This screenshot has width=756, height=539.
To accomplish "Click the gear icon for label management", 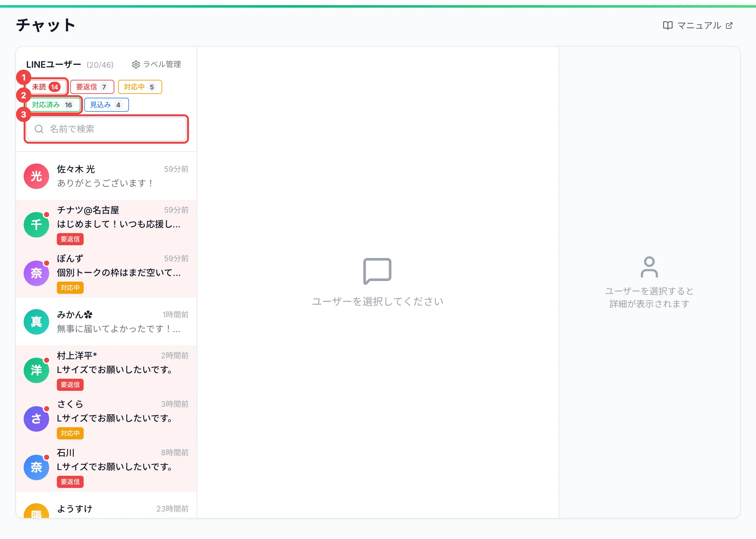I will point(136,65).
